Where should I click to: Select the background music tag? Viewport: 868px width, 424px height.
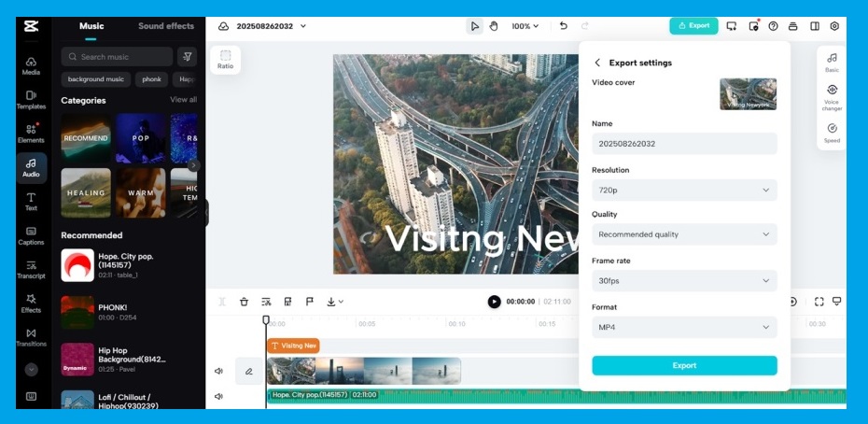[x=96, y=79]
